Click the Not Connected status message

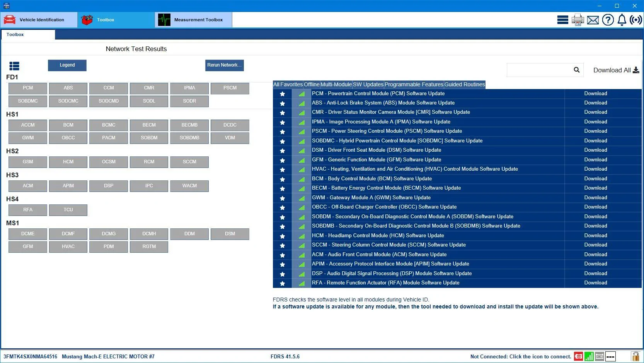(521, 356)
